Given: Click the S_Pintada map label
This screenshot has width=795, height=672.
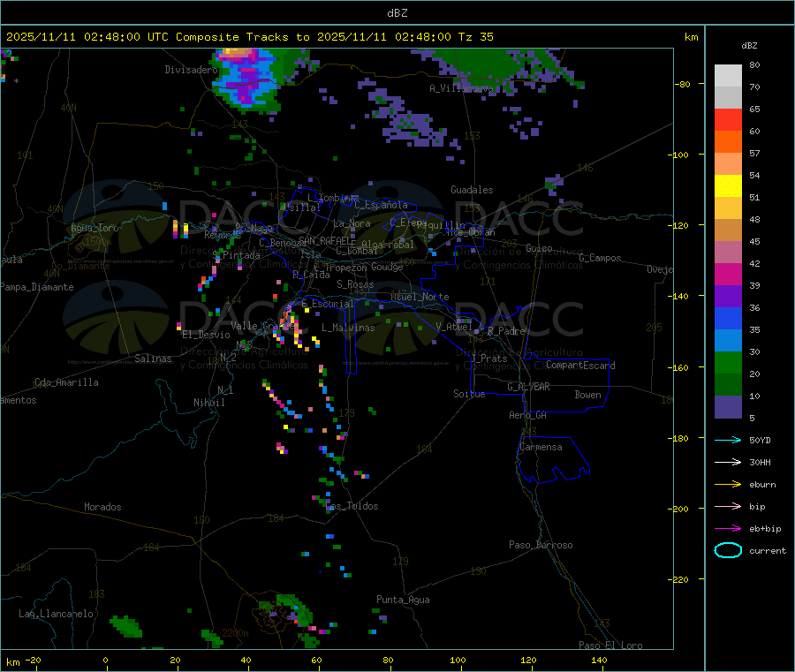Looking at the screenshot, I should [236, 255].
